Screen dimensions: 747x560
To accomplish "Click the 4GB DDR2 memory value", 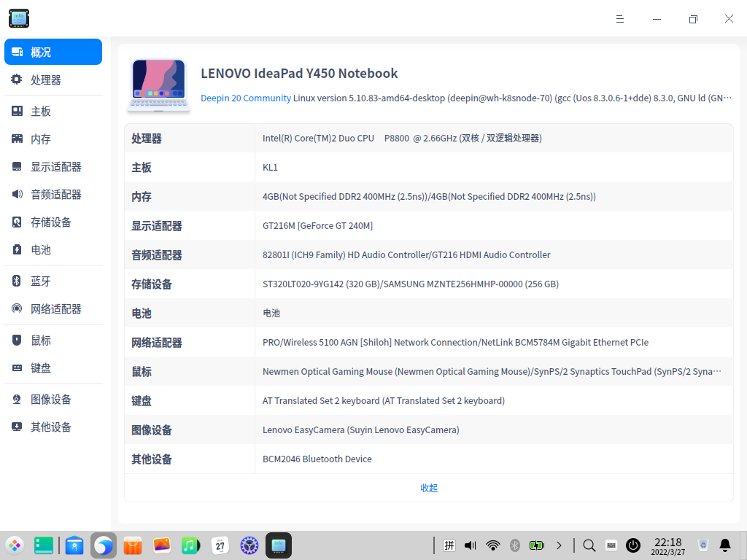I will pyautogui.click(x=429, y=197).
